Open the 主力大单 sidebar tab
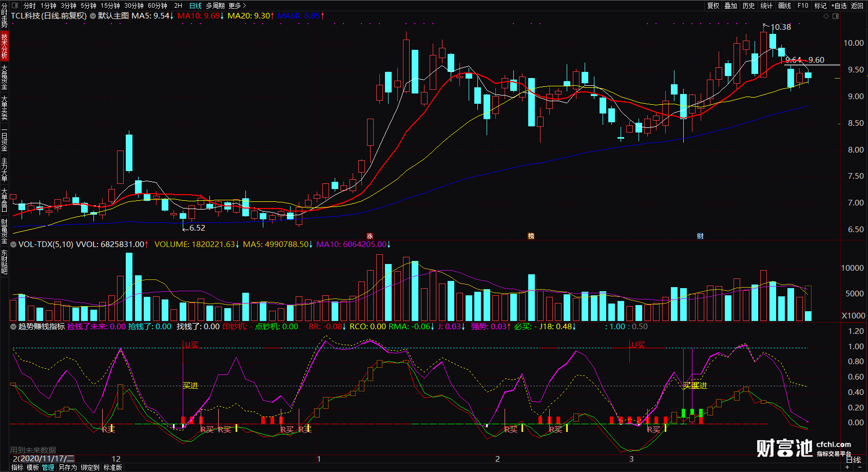The image size is (868, 472). pyautogui.click(x=4, y=169)
